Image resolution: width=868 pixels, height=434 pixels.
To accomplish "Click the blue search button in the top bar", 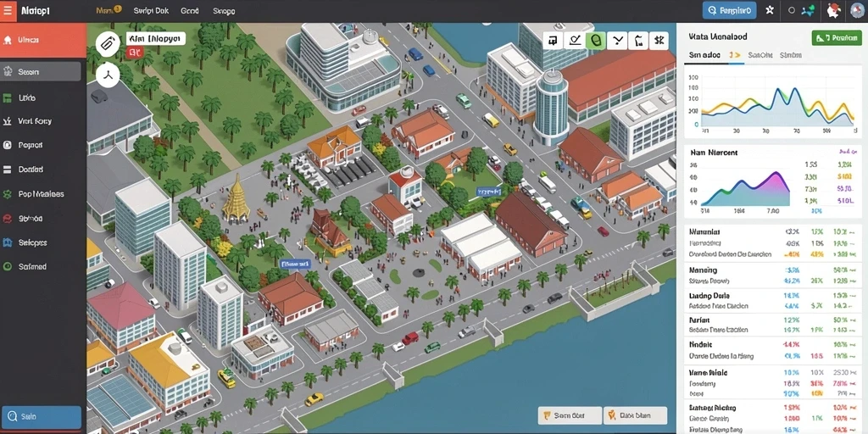I will [x=729, y=10].
